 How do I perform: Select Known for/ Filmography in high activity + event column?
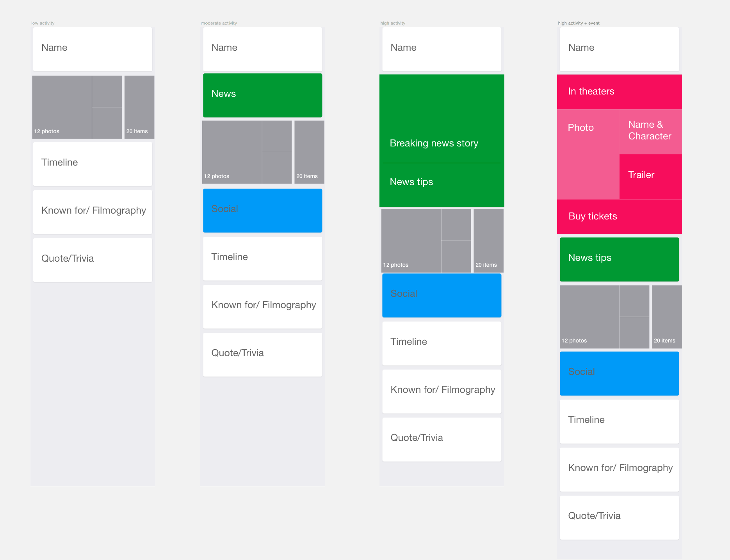[x=620, y=469]
